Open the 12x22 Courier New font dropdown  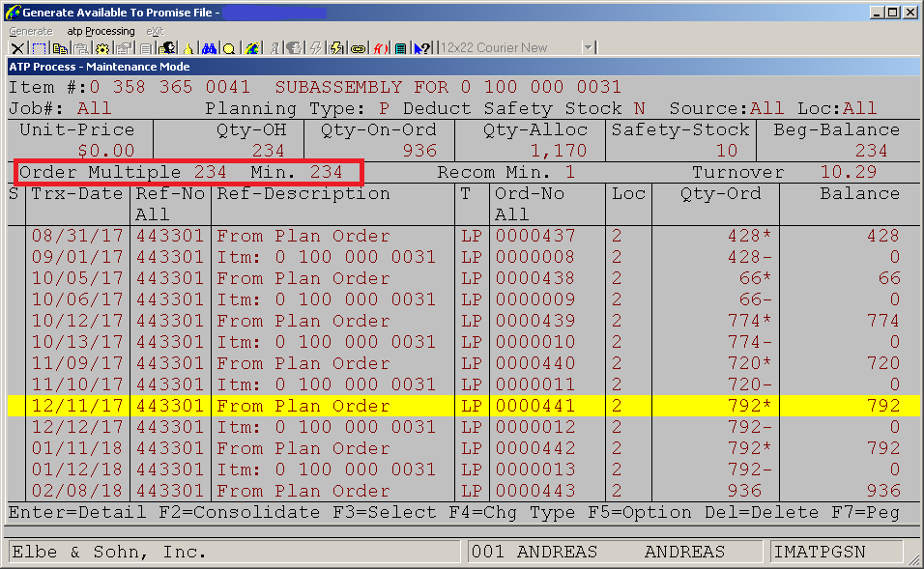[517, 47]
